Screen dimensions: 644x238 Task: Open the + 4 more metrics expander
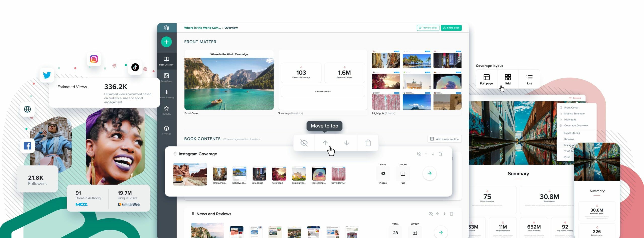323,91
